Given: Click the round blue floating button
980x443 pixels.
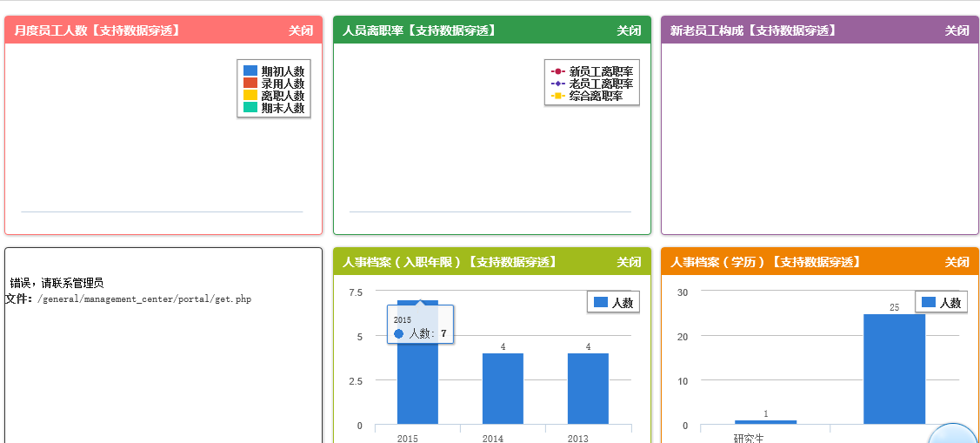Looking at the screenshot, I should pyautogui.click(x=952, y=435).
